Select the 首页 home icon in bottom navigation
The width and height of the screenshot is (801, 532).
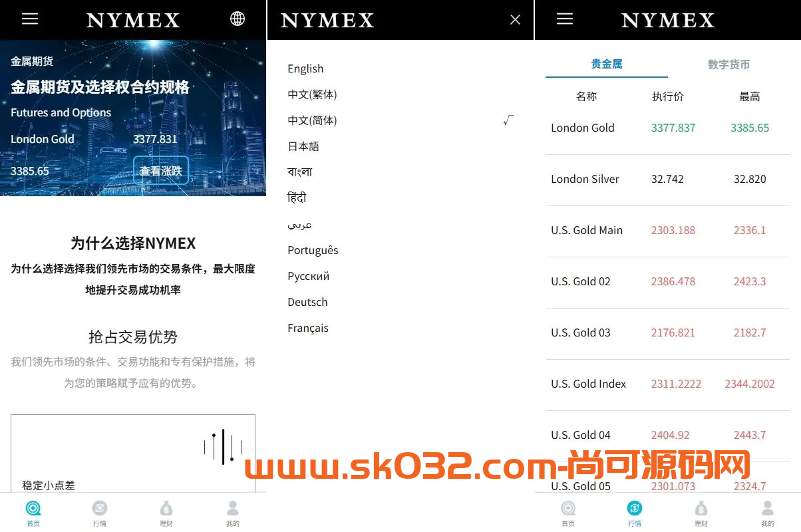[x=33, y=511]
